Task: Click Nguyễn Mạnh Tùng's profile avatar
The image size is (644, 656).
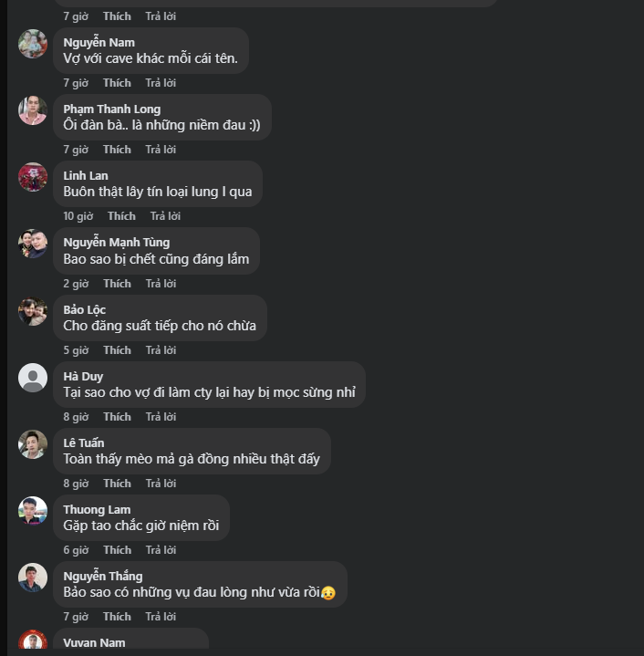Action: point(33,244)
